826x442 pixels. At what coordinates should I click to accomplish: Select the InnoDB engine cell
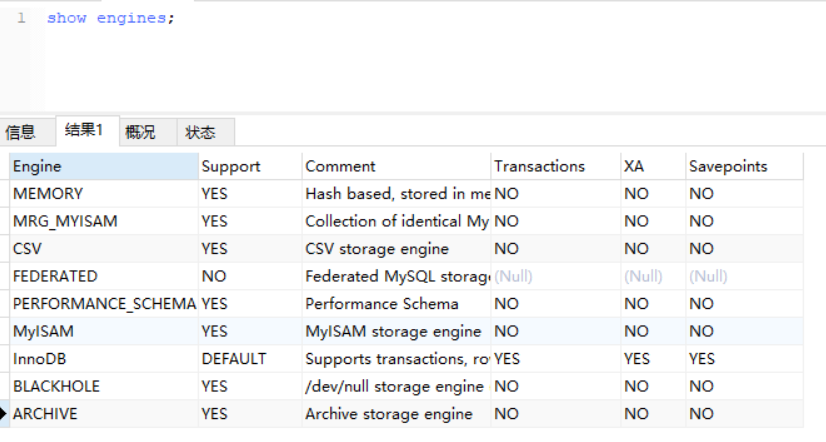(x=103, y=358)
